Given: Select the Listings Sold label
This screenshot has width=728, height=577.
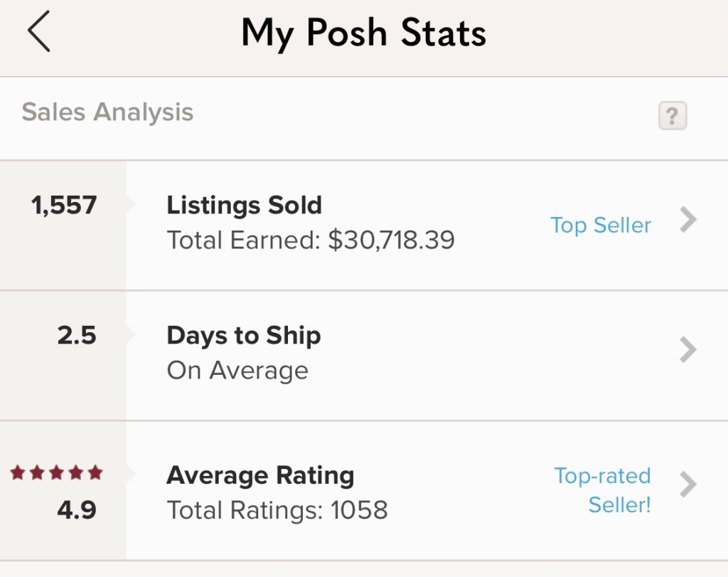Looking at the screenshot, I should coord(244,206).
